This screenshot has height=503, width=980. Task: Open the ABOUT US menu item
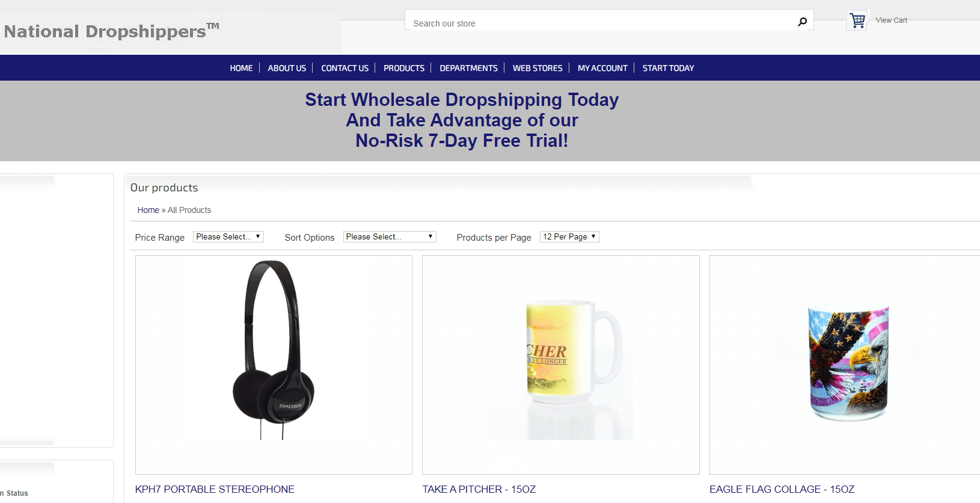287,68
